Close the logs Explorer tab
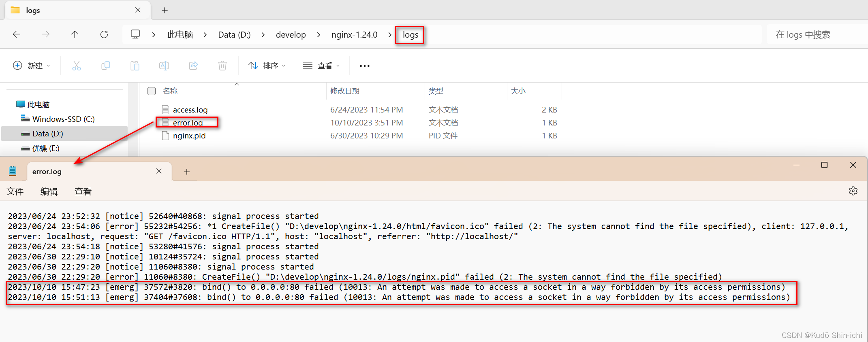The width and height of the screenshot is (868, 342). tap(138, 10)
